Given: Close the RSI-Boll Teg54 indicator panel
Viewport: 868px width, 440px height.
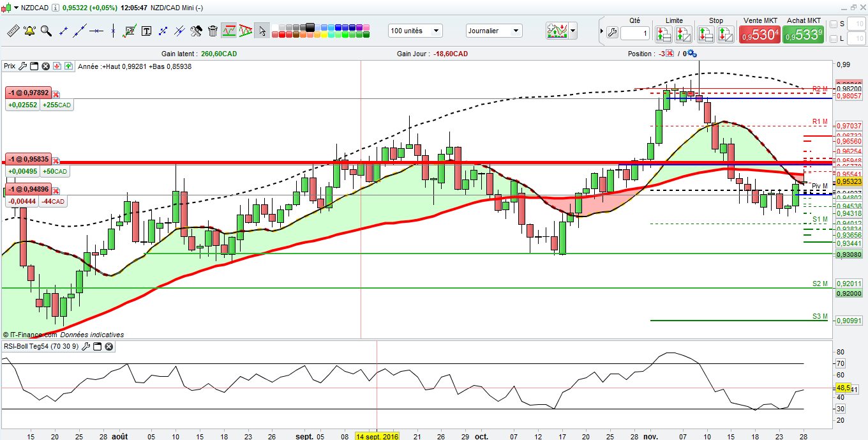Looking at the screenshot, I should click(x=109, y=347).
